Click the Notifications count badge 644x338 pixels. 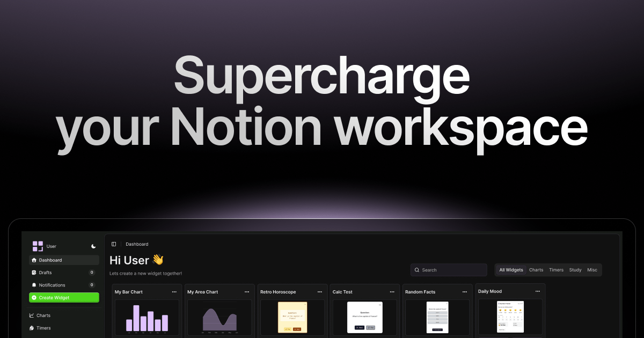click(x=92, y=285)
